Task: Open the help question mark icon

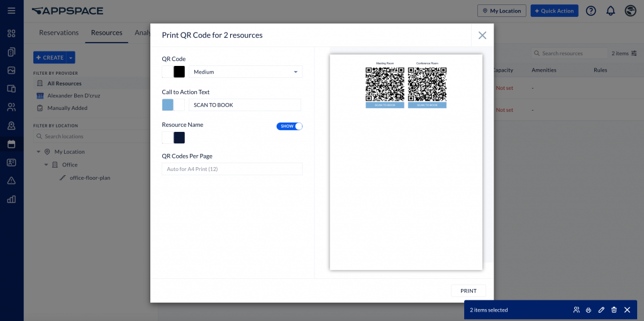Action: click(591, 11)
